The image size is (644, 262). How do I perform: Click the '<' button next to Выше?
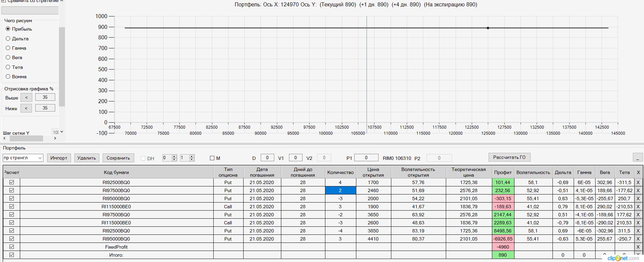(26, 97)
